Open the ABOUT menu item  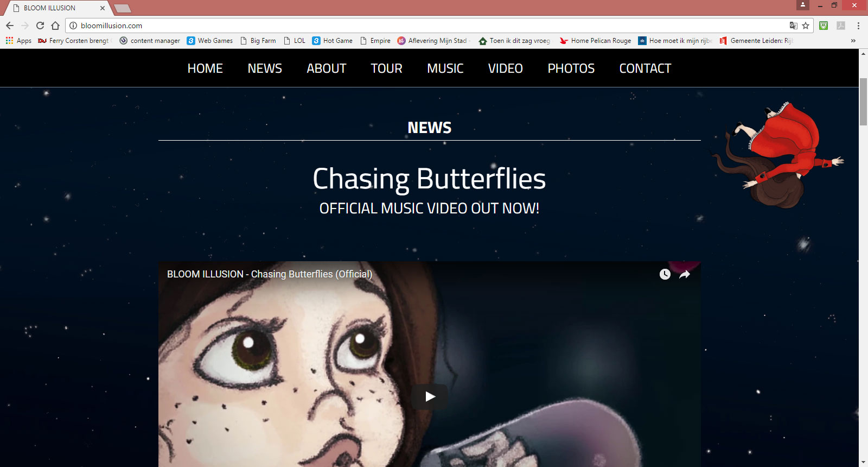click(327, 68)
